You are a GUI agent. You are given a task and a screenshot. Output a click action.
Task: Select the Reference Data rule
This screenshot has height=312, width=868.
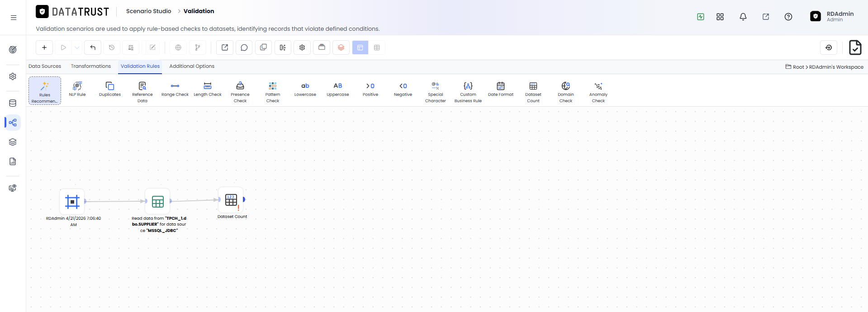pyautogui.click(x=142, y=92)
